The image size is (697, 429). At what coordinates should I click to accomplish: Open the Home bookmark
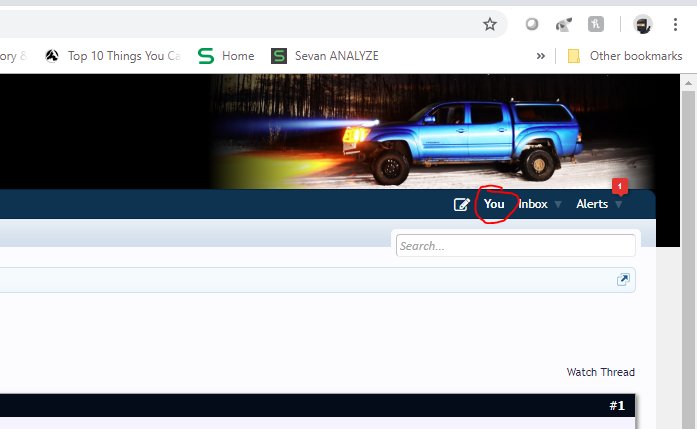[226, 56]
